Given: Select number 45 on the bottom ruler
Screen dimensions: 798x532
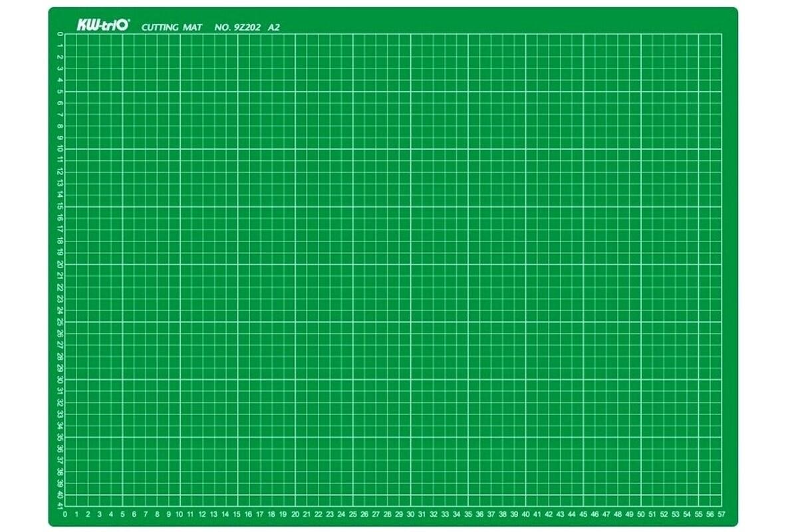Looking at the screenshot, I should 583,514.
